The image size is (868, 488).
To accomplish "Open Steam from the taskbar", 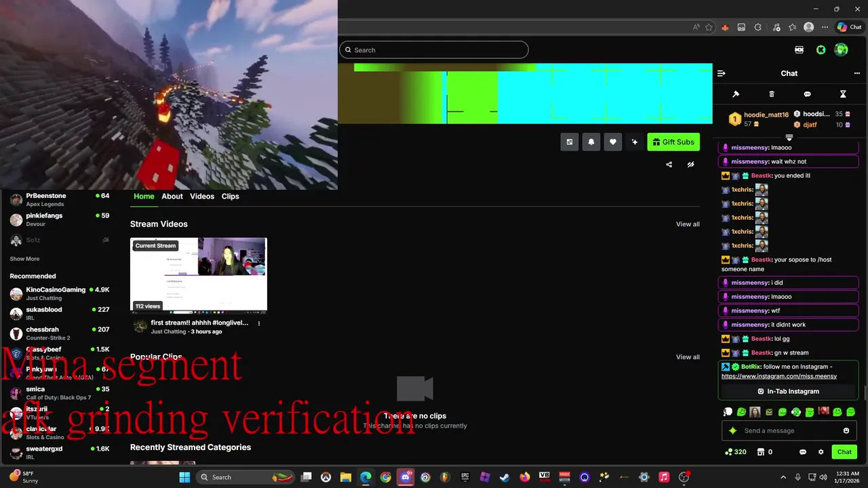I will click(x=504, y=477).
